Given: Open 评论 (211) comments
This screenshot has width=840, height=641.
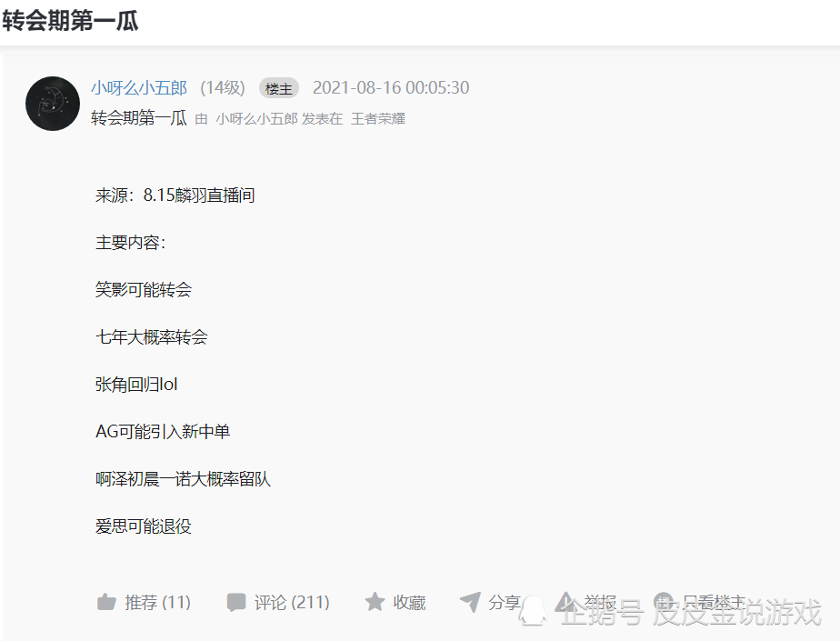Looking at the screenshot, I should 292,603.
